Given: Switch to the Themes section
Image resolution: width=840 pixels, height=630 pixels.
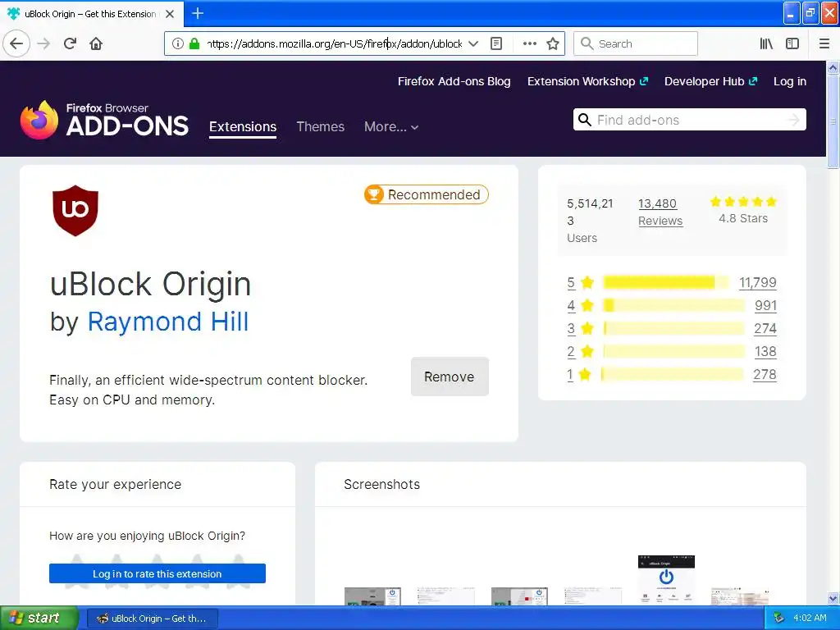Looking at the screenshot, I should point(321,127).
